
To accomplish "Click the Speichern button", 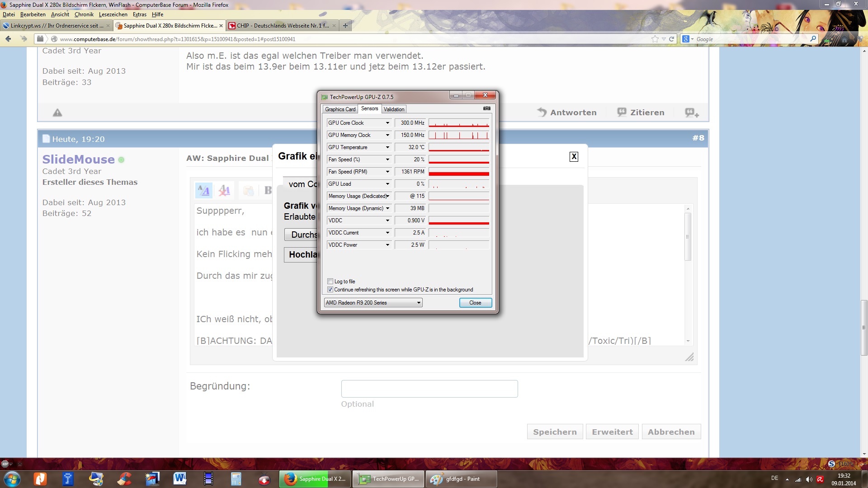I will tap(555, 432).
